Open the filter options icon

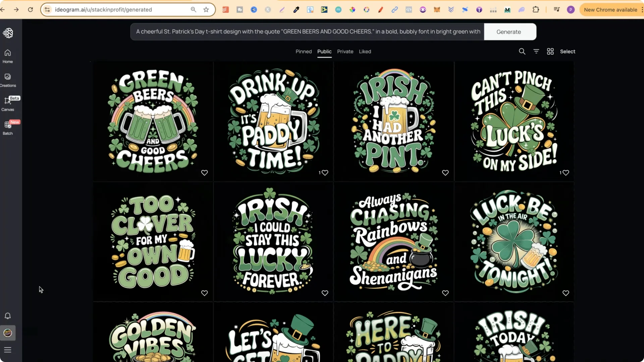pyautogui.click(x=536, y=51)
